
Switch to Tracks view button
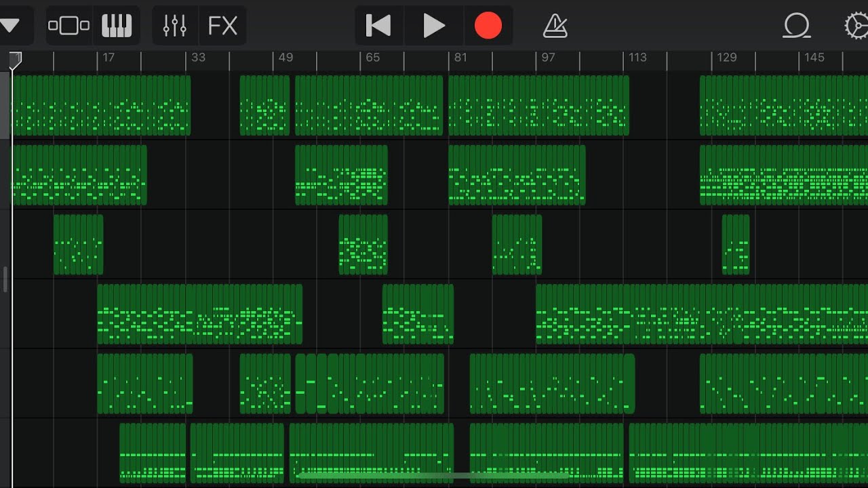click(x=68, y=26)
